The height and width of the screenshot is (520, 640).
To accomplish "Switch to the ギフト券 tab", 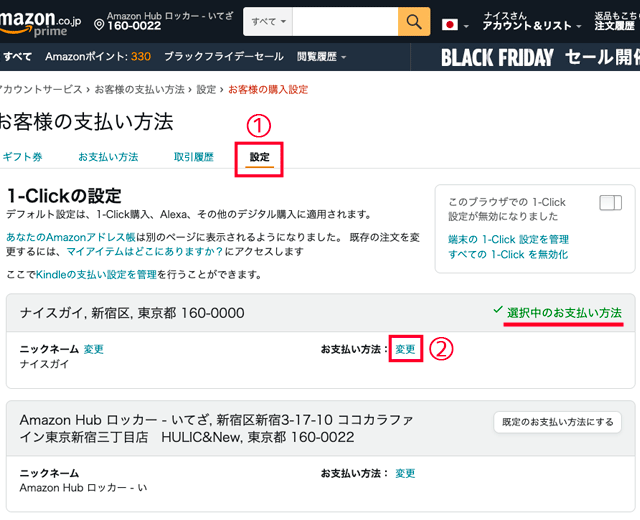I will pyautogui.click(x=22, y=157).
